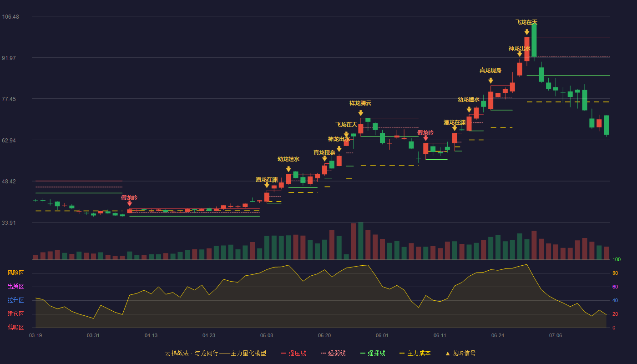The height and width of the screenshot is (364, 637).
Task: Click the 05-08 date label
Action: click(x=267, y=335)
